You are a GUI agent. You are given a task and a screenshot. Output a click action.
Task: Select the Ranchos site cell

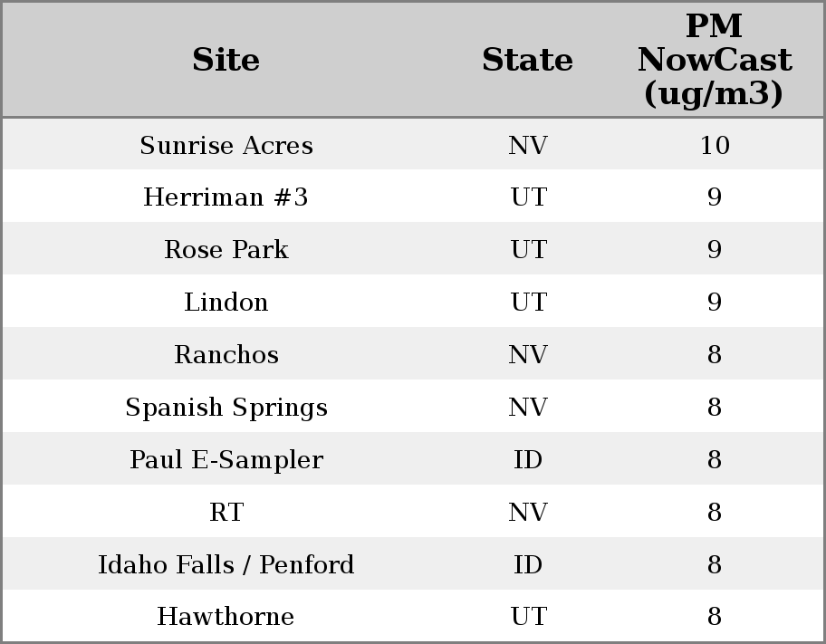[226, 354]
